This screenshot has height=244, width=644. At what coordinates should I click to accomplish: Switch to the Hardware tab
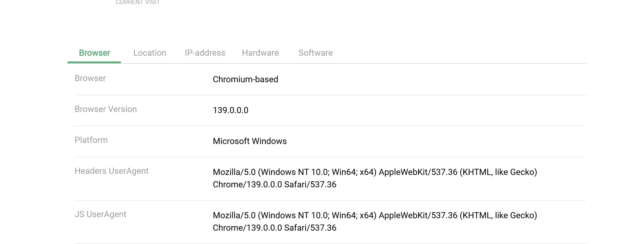[x=260, y=53]
